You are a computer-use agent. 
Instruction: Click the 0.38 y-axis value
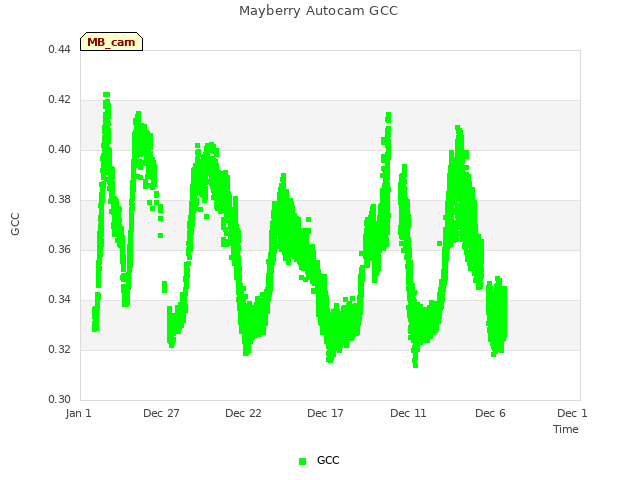point(59,200)
